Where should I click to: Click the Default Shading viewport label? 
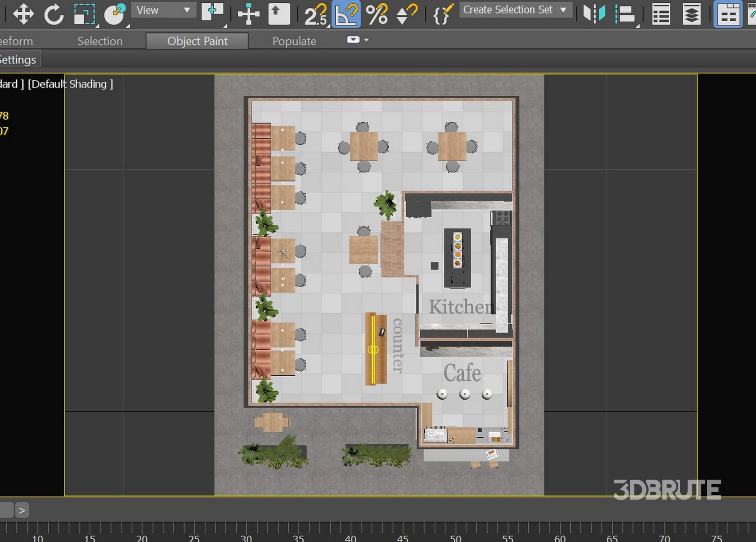pos(70,84)
